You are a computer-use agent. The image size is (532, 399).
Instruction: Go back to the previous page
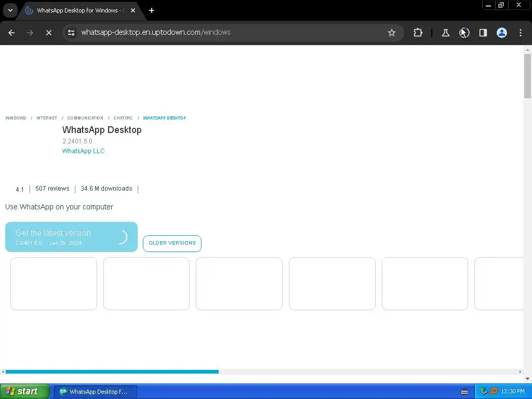tap(11, 33)
